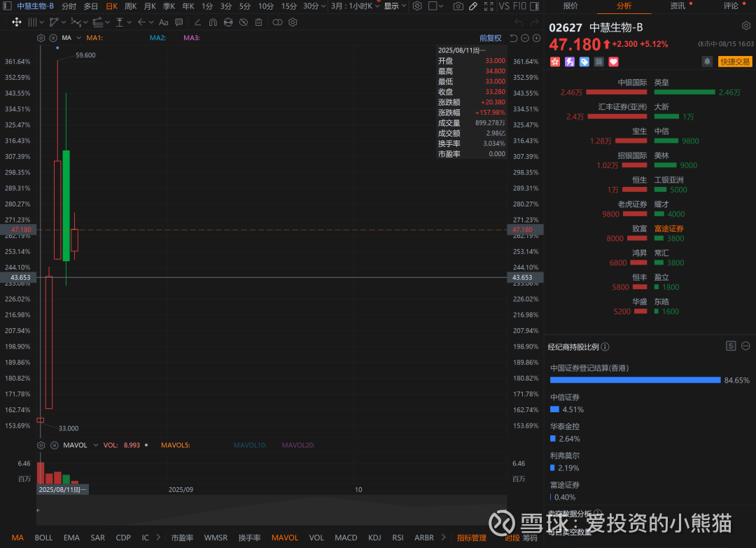Redo the drawing action
The image size is (756, 548).
[534, 22]
